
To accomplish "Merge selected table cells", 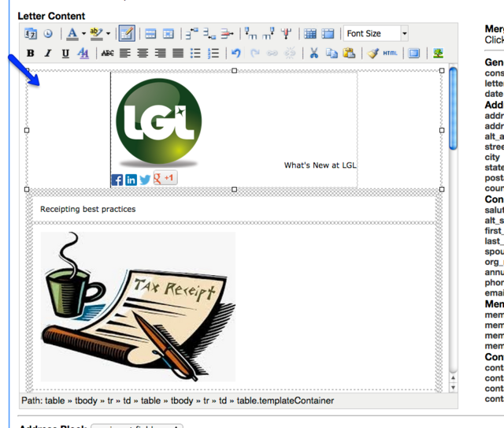I will tap(328, 33).
